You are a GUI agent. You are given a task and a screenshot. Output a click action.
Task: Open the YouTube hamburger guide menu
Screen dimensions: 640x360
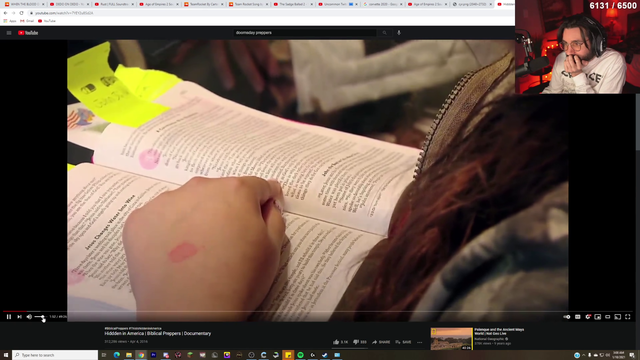[9, 33]
